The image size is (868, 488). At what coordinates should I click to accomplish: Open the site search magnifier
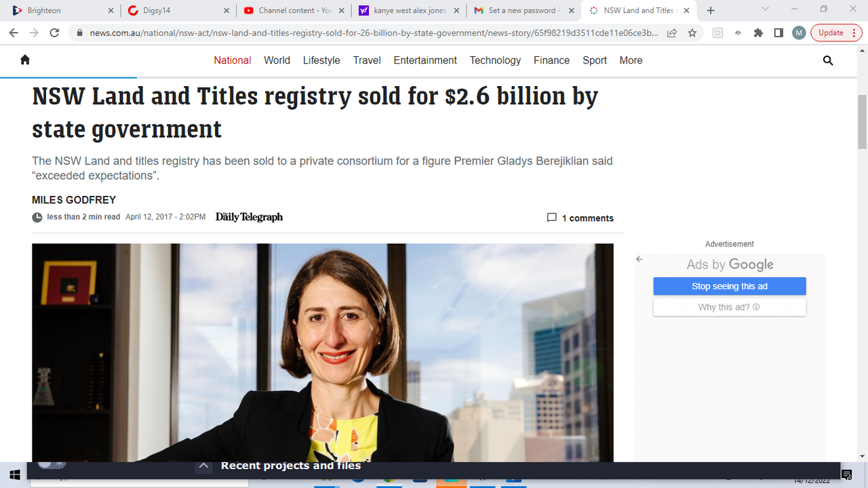(828, 60)
